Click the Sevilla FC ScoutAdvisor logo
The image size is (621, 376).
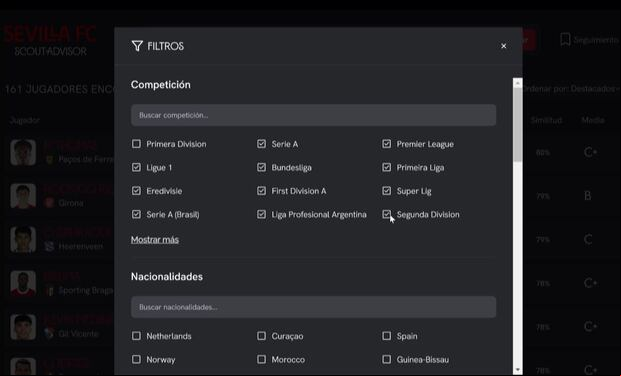(x=50, y=40)
